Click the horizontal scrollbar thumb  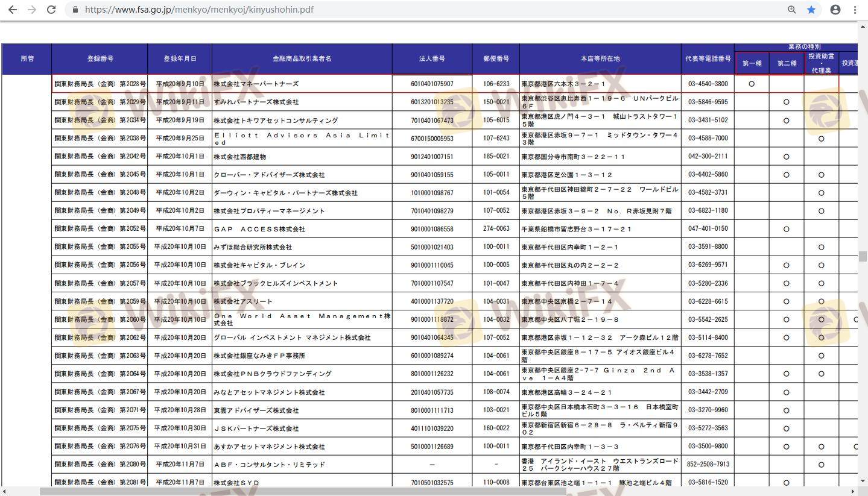[x=302, y=492]
